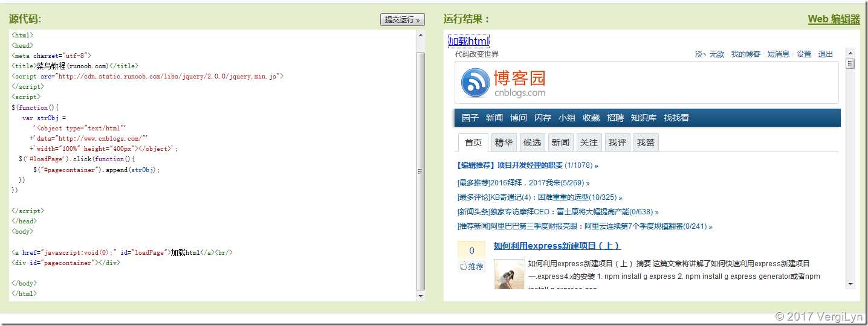Open the 小组 menu item
The image size is (868, 326).
pyautogui.click(x=566, y=118)
